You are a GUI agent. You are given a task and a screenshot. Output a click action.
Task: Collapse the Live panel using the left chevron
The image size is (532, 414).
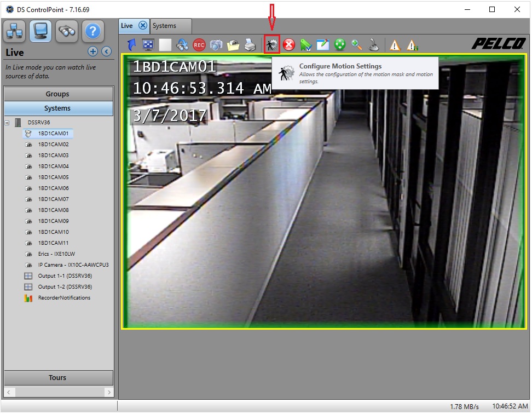point(106,51)
